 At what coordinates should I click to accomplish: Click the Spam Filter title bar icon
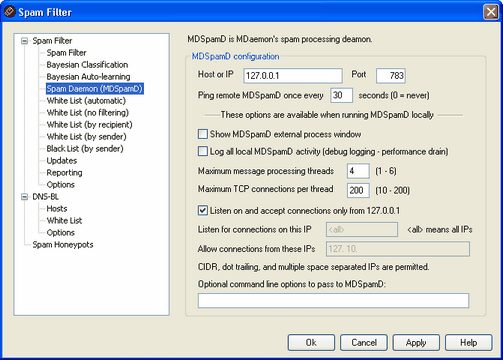10,12
